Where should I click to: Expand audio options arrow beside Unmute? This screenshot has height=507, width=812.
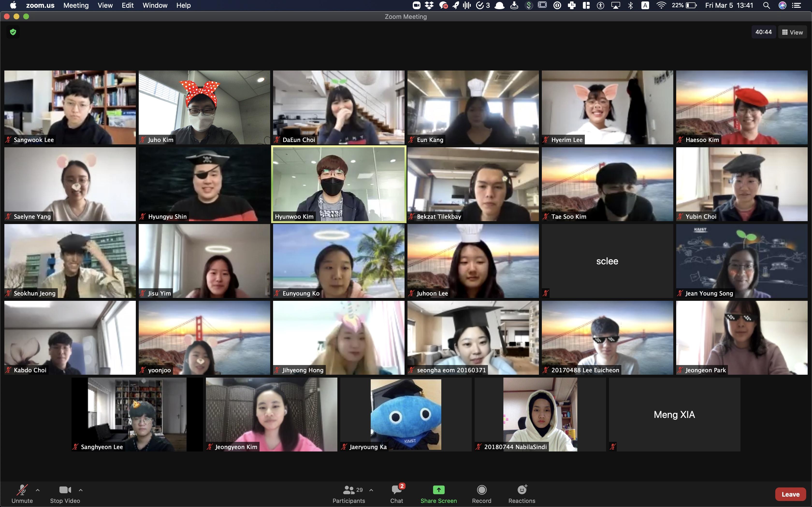[x=38, y=490]
